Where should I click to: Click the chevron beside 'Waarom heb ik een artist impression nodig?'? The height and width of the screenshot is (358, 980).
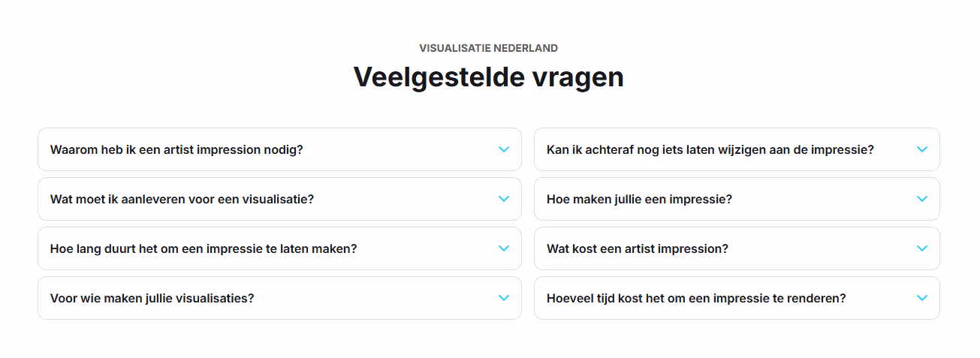pyautogui.click(x=504, y=149)
